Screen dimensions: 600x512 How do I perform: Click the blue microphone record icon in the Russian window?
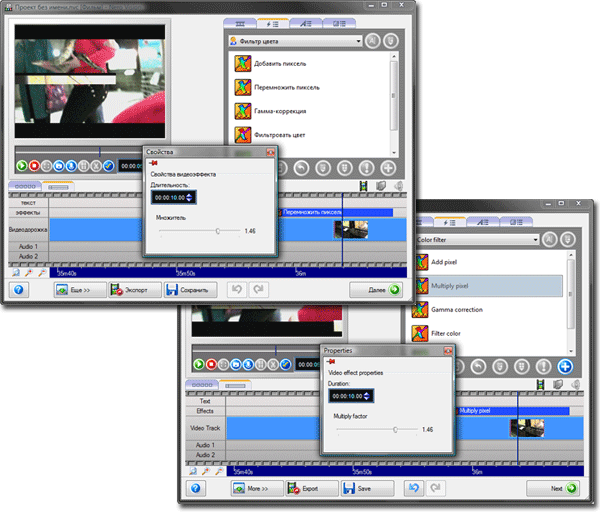pyautogui.click(x=71, y=166)
